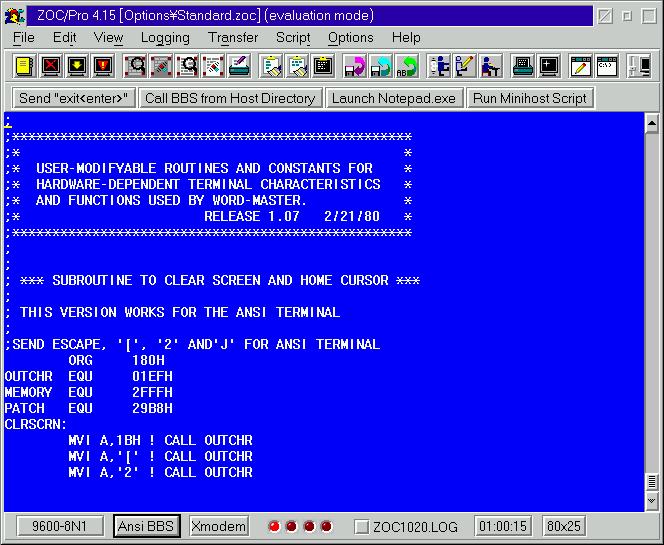Viewport: 664px width, 545px height.
Task: Click the 80x25 screen size indicator
Action: pyautogui.click(x=564, y=526)
